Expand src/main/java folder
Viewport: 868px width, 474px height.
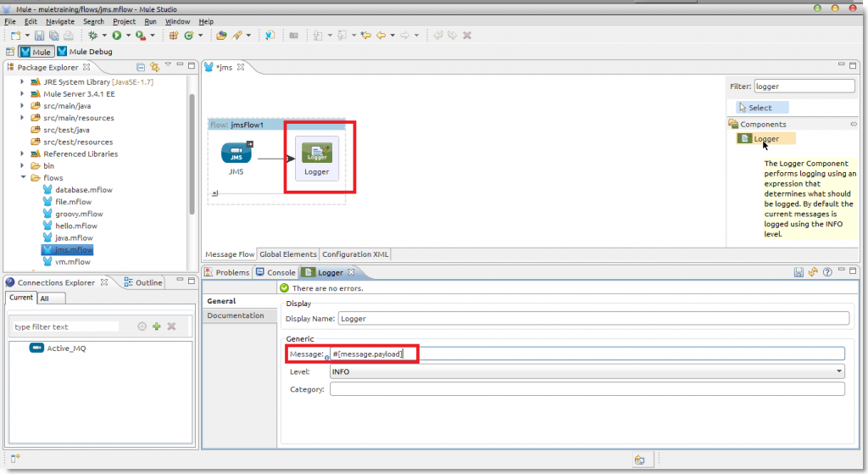tap(22, 105)
